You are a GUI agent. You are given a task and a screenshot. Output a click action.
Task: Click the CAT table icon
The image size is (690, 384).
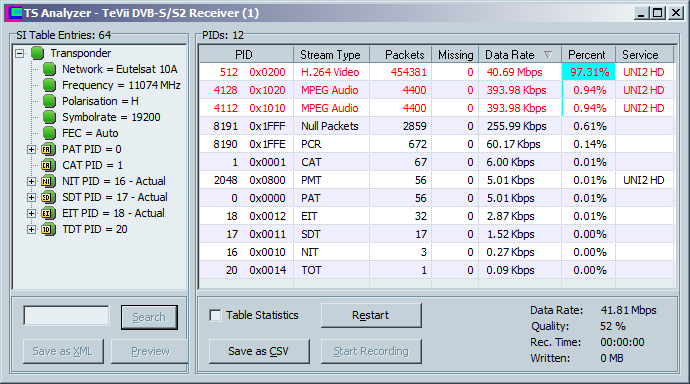pos(48,165)
